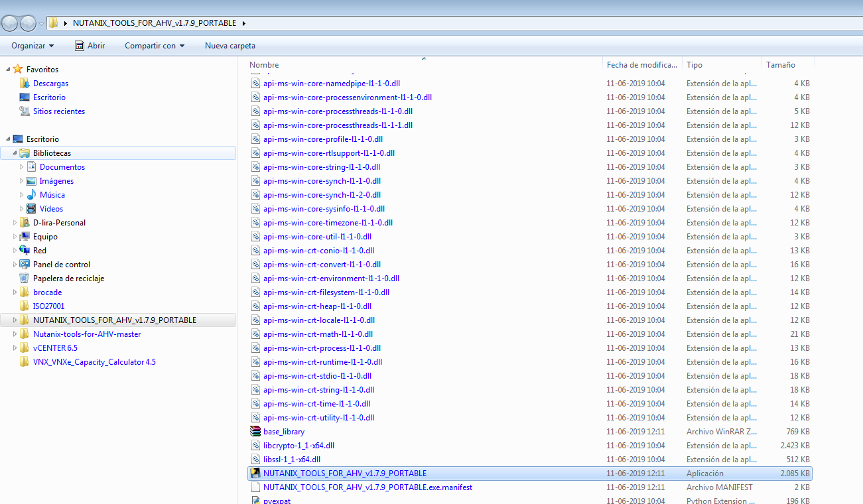Expand the Documentos library node
The image size is (863, 504).
22,167
